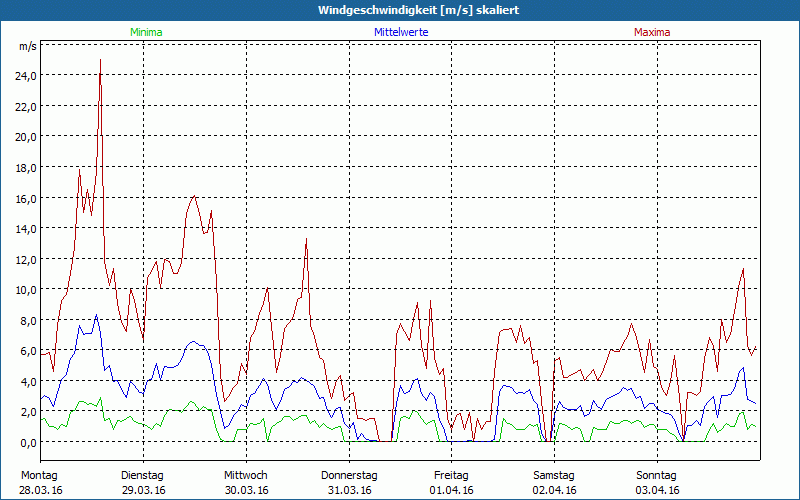Image resolution: width=800 pixels, height=500 pixels.
Task: Click the Mittwoch day label
Action: tap(245, 476)
